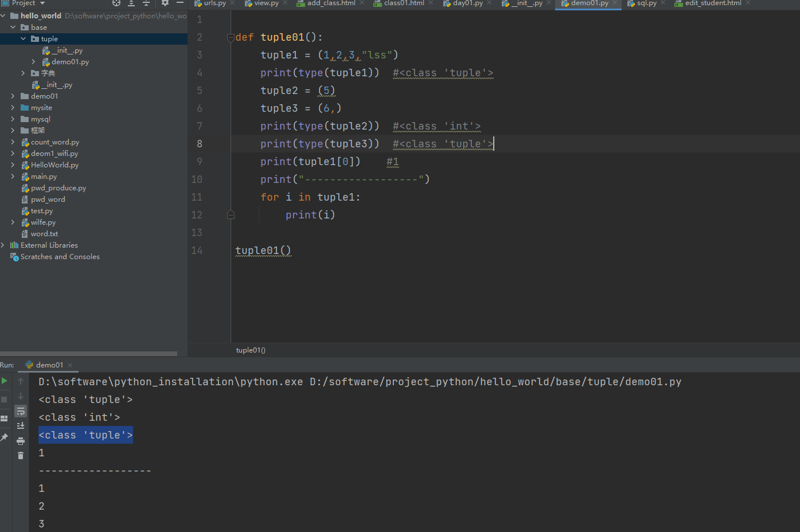
Task: Click fold end marker at line 12
Action: coord(231,215)
